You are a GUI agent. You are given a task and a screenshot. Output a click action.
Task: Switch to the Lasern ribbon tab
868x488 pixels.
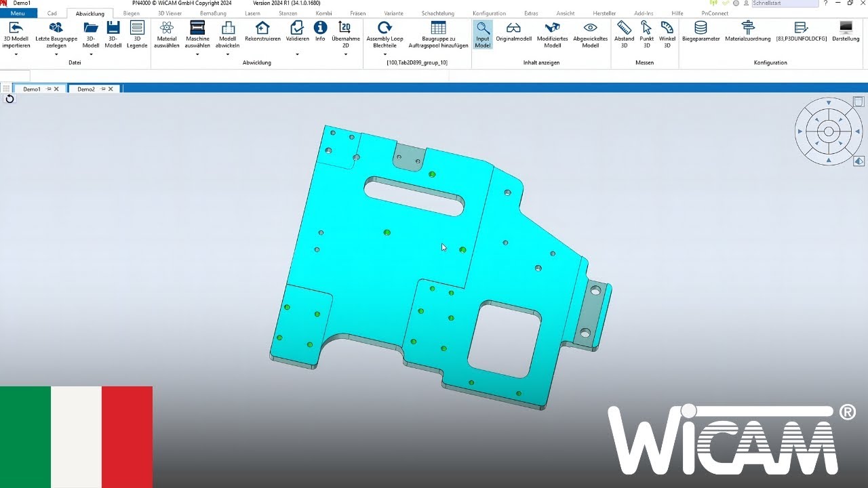coord(252,14)
